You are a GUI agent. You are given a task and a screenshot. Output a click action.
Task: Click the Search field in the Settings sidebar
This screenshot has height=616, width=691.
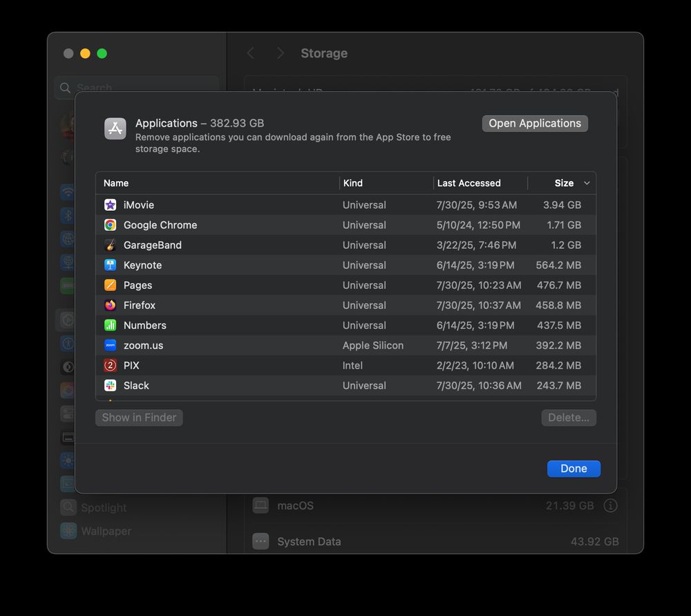click(x=137, y=88)
